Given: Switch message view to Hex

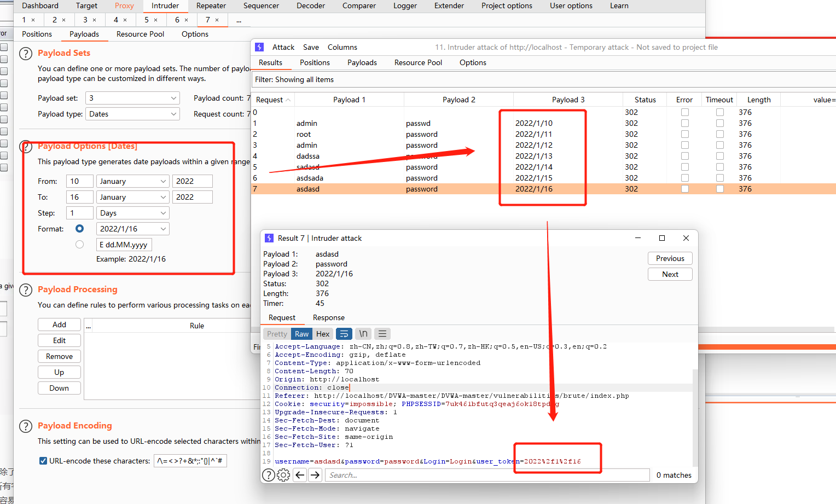Looking at the screenshot, I should click(323, 334).
